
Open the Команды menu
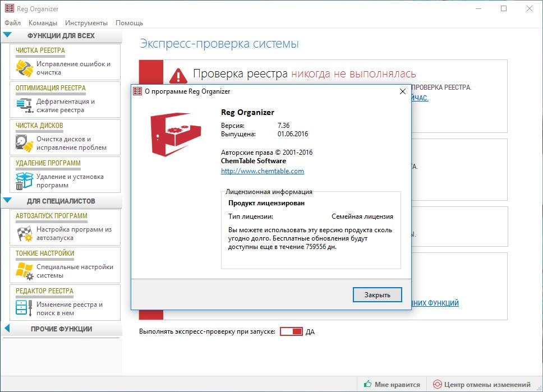point(43,23)
